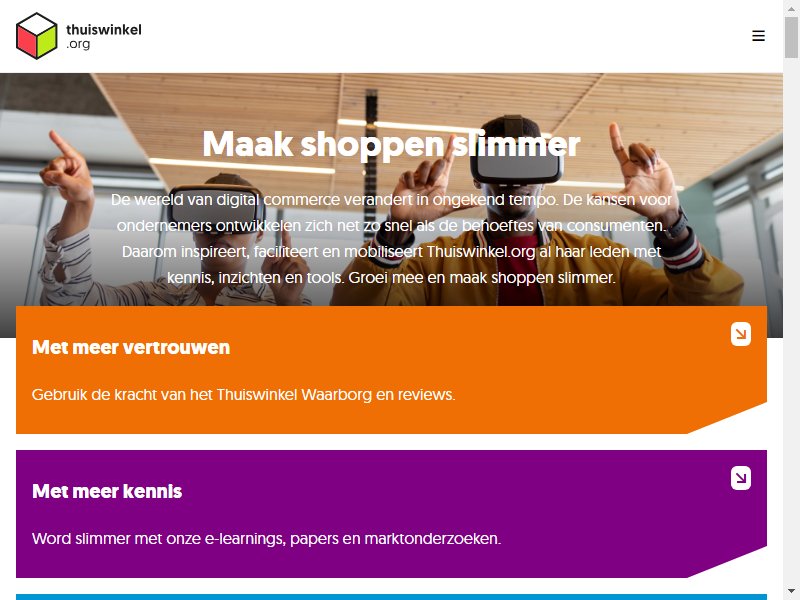This screenshot has width=800, height=600.
Task: Click the scrollbar up arrow
Action: coord(791,9)
